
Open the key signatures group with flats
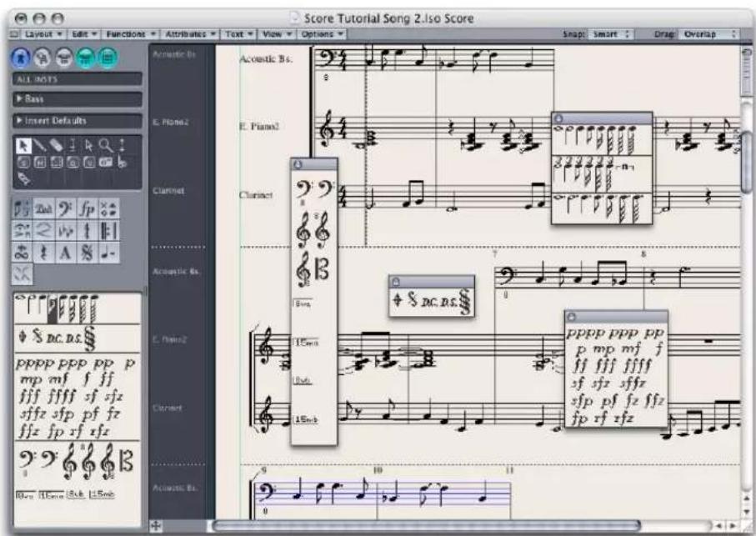coord(65,230)
